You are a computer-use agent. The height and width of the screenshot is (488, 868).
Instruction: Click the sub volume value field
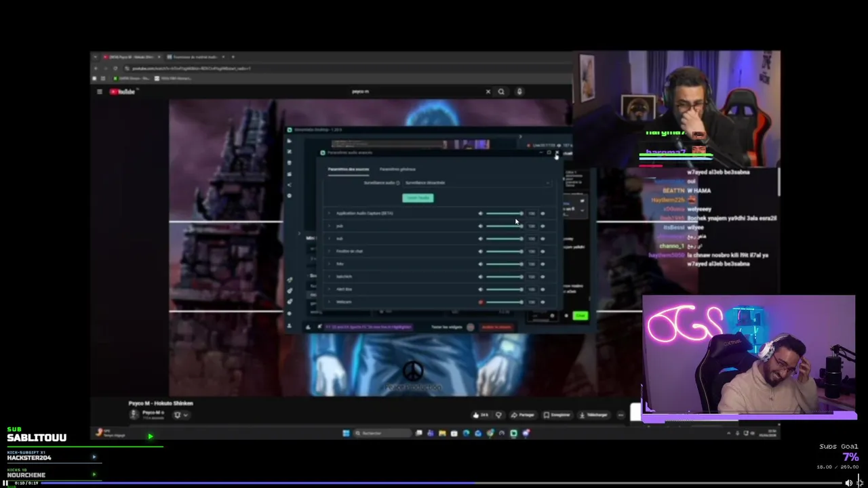click(532, 239)
